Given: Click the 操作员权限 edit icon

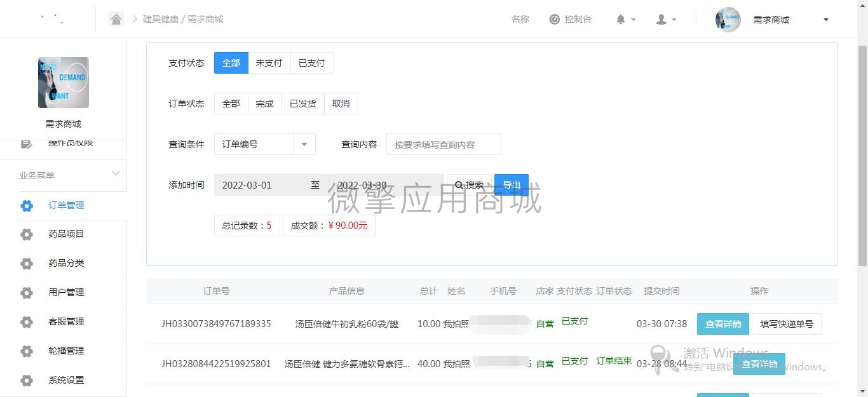Looking at the screenshot, I should click(x=27, y=144).
